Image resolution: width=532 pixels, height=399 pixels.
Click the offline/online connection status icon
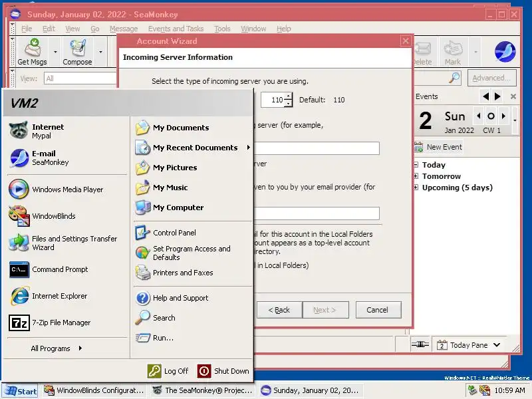coord(420,344)
